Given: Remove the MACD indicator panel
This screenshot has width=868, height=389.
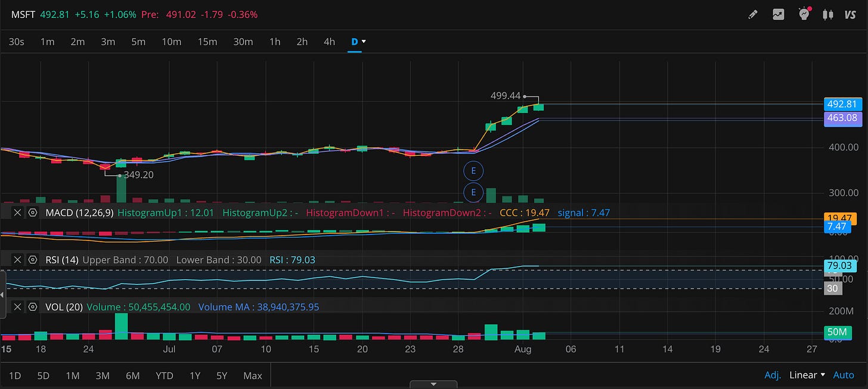Looking at the screenshot, I should (17, 212).
